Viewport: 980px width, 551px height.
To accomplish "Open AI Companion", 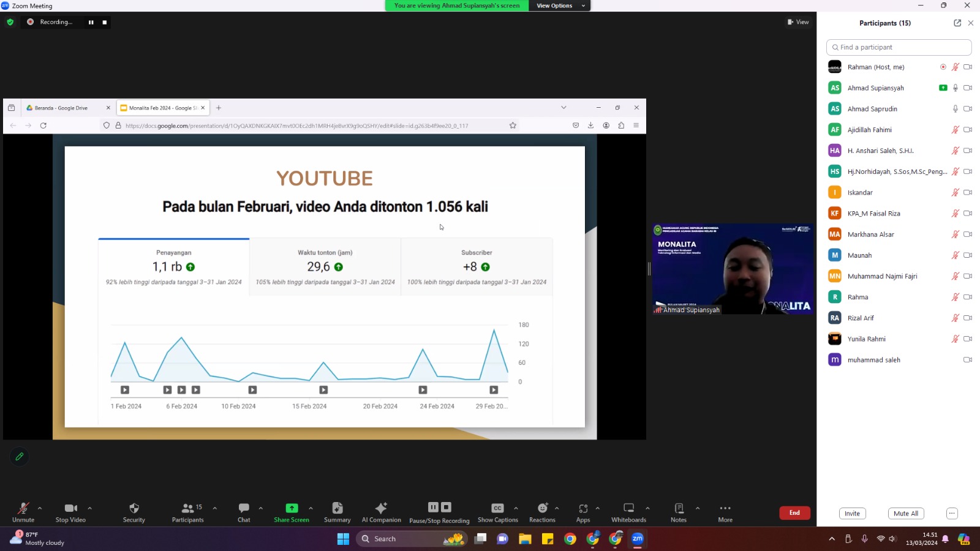I will pyautogui.click(x=381, y=508).
